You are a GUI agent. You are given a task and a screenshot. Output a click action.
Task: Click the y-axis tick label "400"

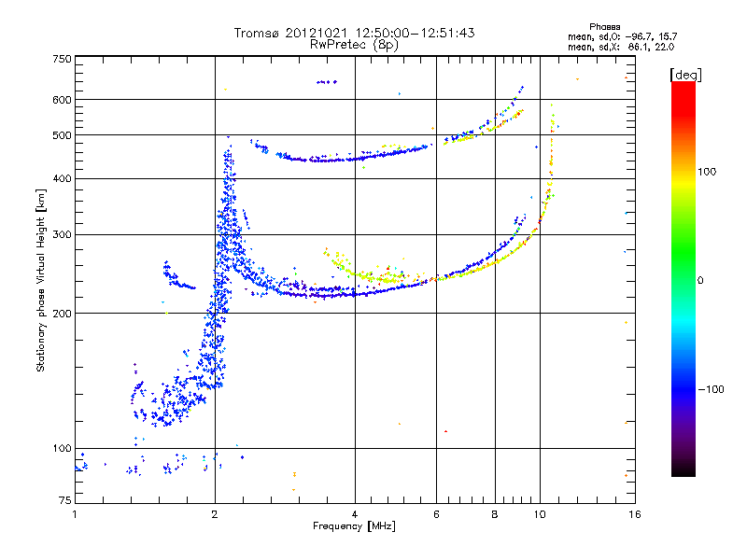(x=62, y=178)
